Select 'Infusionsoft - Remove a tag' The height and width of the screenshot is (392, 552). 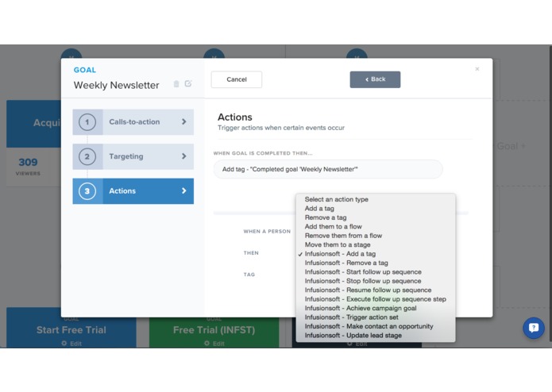pyautogui.click(x=376, y=263)
